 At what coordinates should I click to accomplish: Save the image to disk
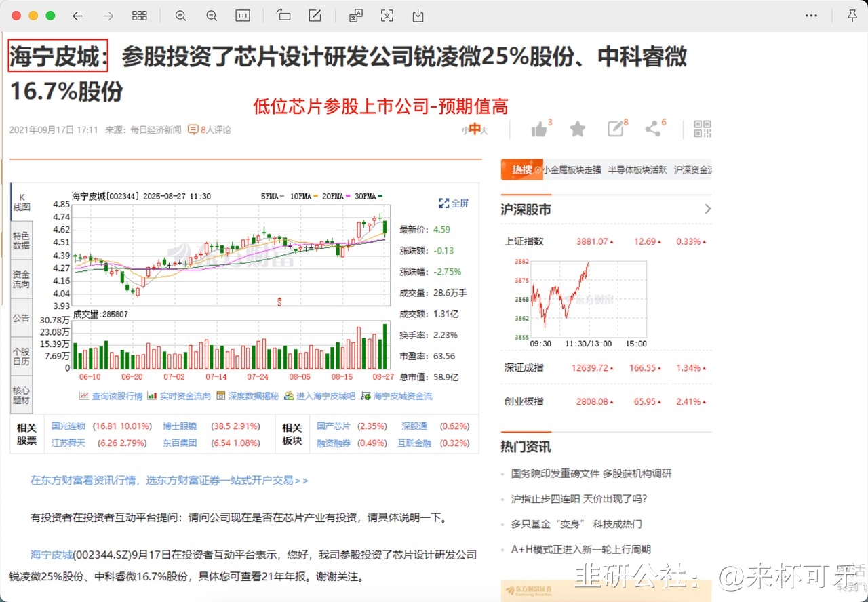click(x=418, y=16)
